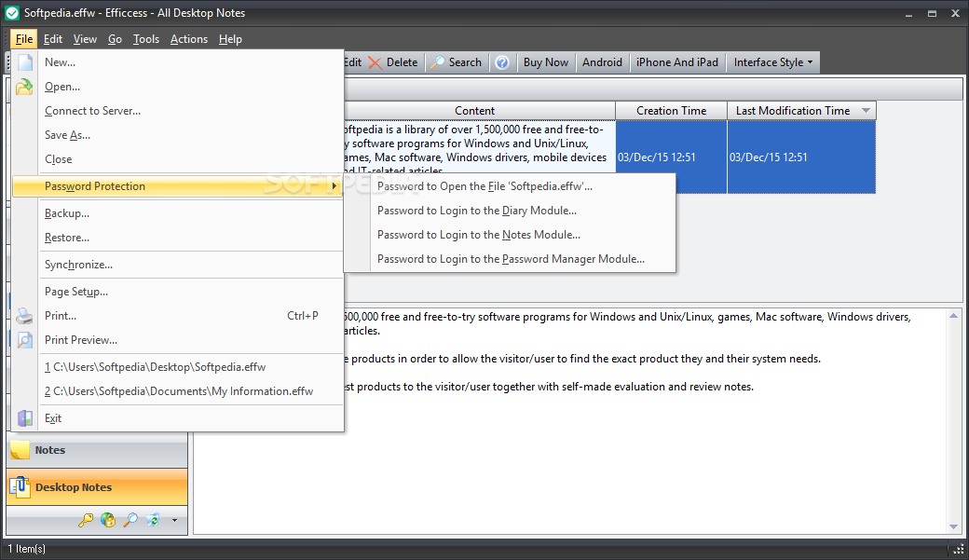The width and height of the screenshot is (969, 560).
Task: Open the Go menu
Action: [115, 39]
